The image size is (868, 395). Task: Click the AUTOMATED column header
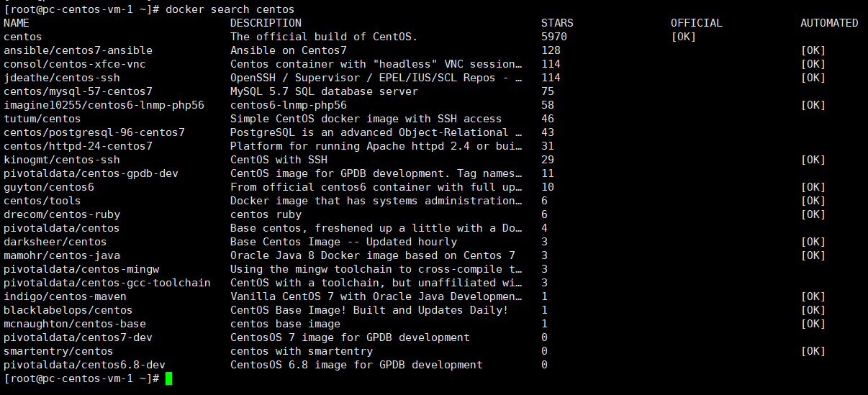point(829,23)
